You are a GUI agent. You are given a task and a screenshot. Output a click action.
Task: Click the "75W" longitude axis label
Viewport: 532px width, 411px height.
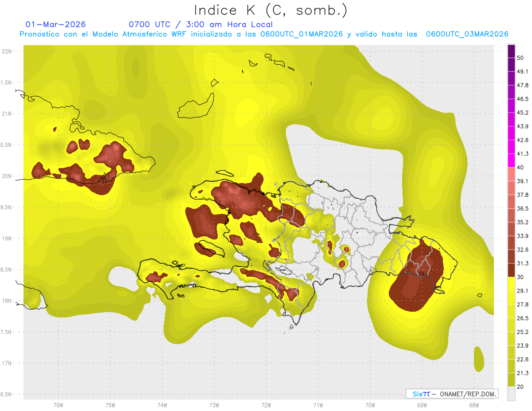click(x=110, y=405)
